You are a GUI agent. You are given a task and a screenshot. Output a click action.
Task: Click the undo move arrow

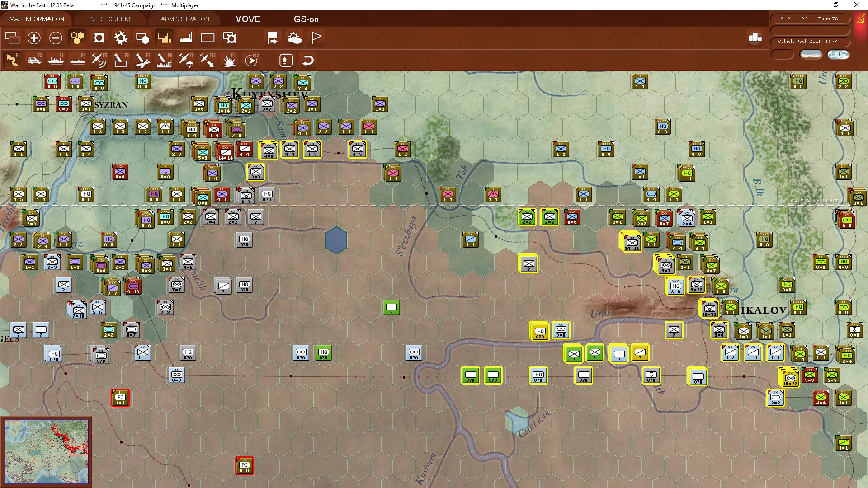[308, 60]
